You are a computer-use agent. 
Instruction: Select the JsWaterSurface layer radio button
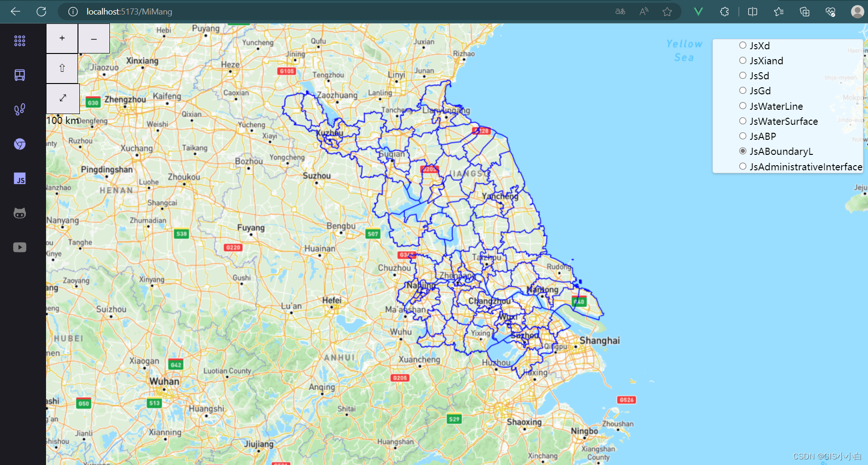click(743, 121)
